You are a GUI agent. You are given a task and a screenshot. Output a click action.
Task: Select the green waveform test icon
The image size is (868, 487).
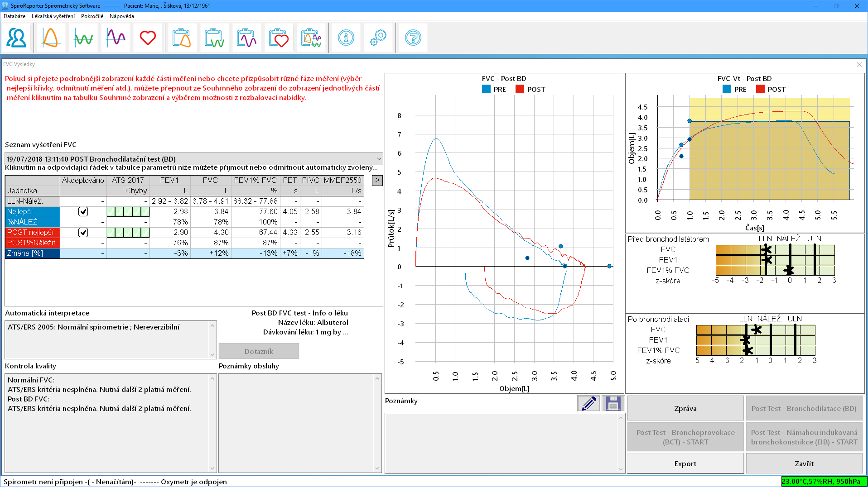point(82,37)
